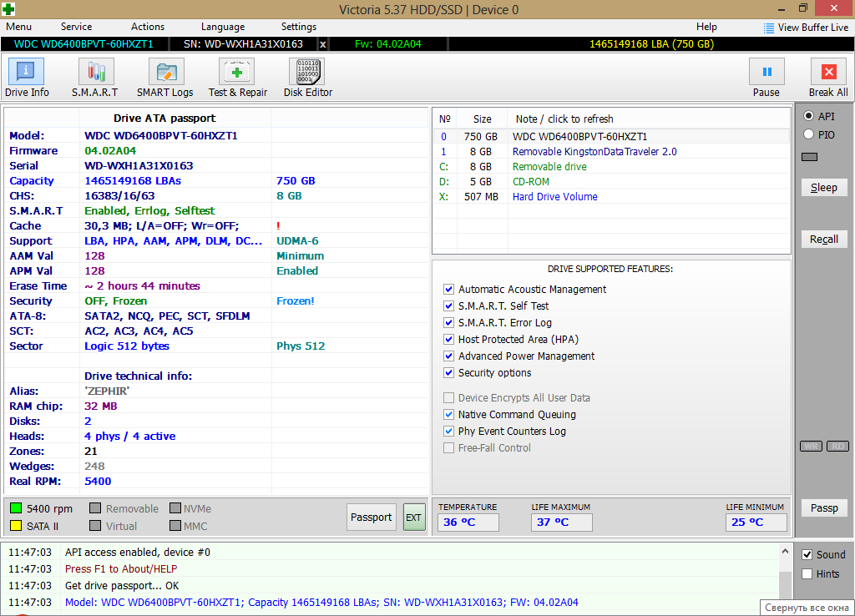Enable the Hints checkbox
The image size is (855, 616).
pos(807,573)
